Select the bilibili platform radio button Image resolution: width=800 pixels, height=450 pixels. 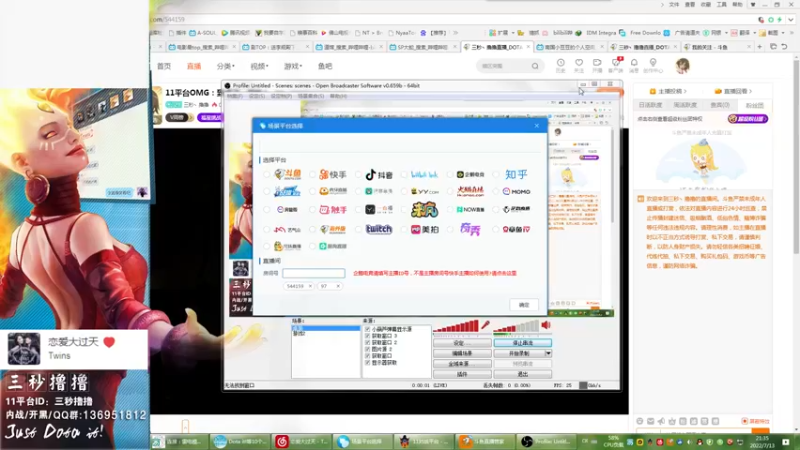coord(404,174)
